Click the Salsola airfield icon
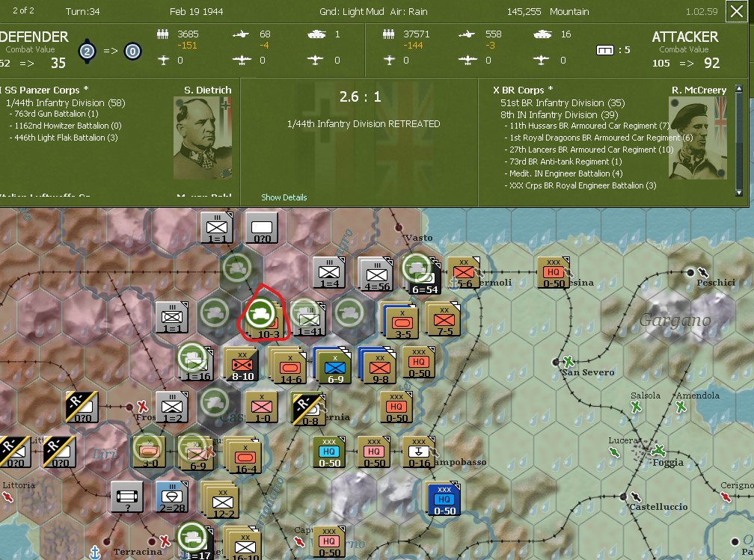The width and height of the screenshot is (754, 560). point(636,407)
